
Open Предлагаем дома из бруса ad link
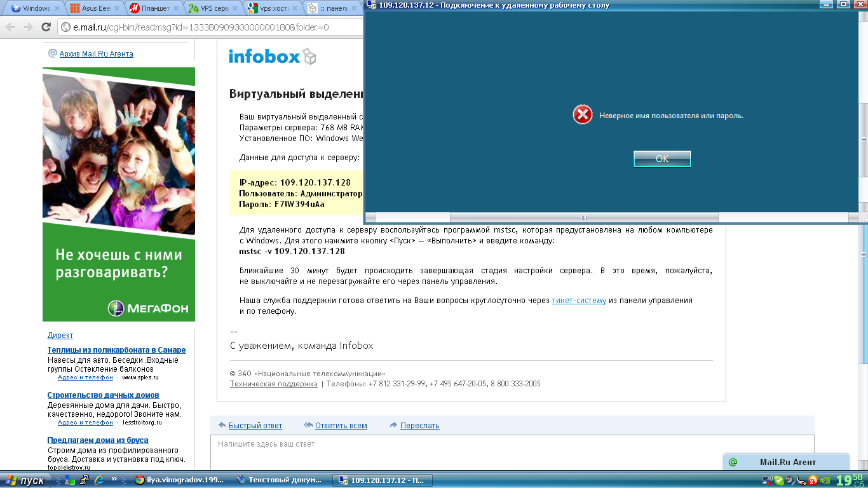[x=98, y=440]
